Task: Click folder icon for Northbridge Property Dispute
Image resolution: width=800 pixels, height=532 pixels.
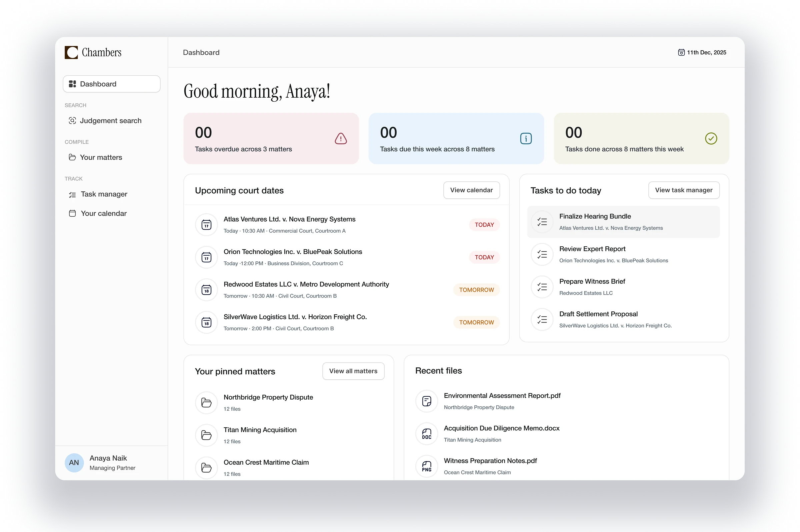Action: pos(206,403)
